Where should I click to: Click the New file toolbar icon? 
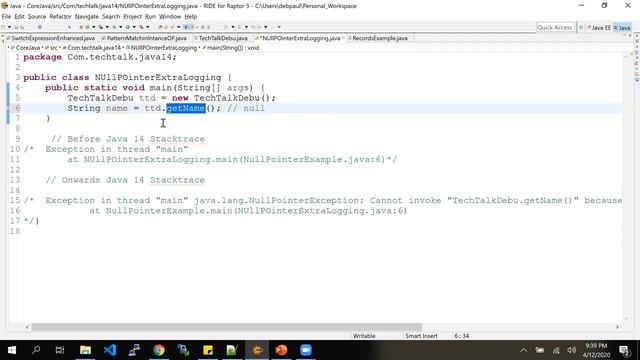point(3,27)
